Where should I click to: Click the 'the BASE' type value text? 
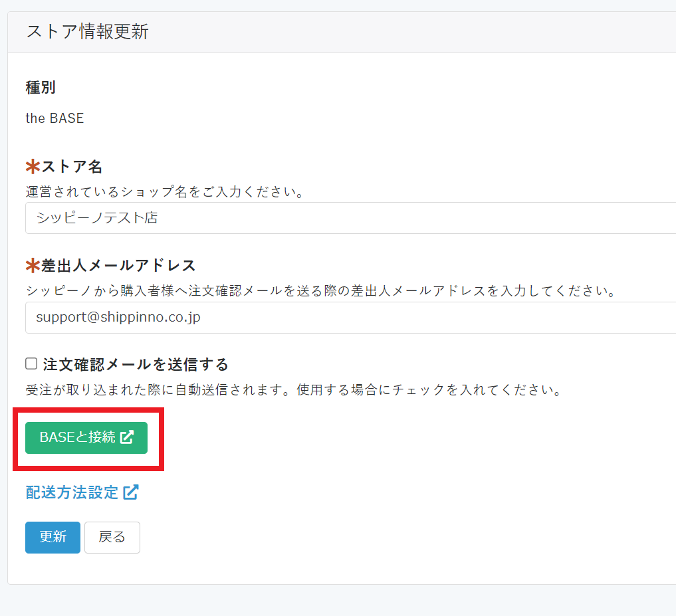point(55,118)
